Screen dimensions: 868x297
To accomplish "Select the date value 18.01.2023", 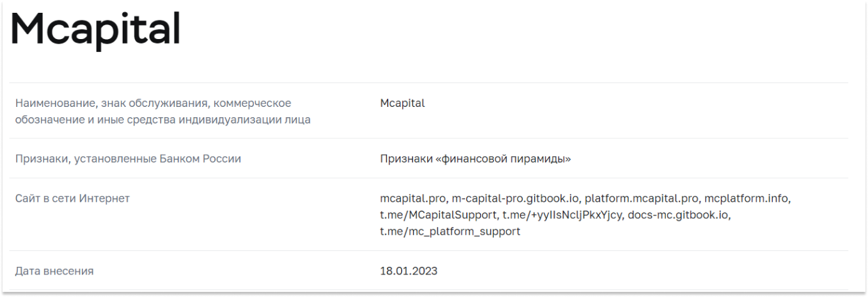I will [x=408, y=271].
